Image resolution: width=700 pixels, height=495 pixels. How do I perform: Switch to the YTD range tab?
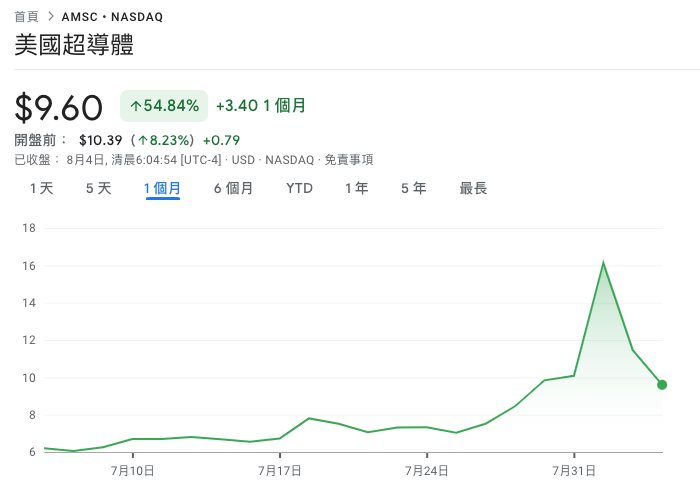tap(299, 188)
